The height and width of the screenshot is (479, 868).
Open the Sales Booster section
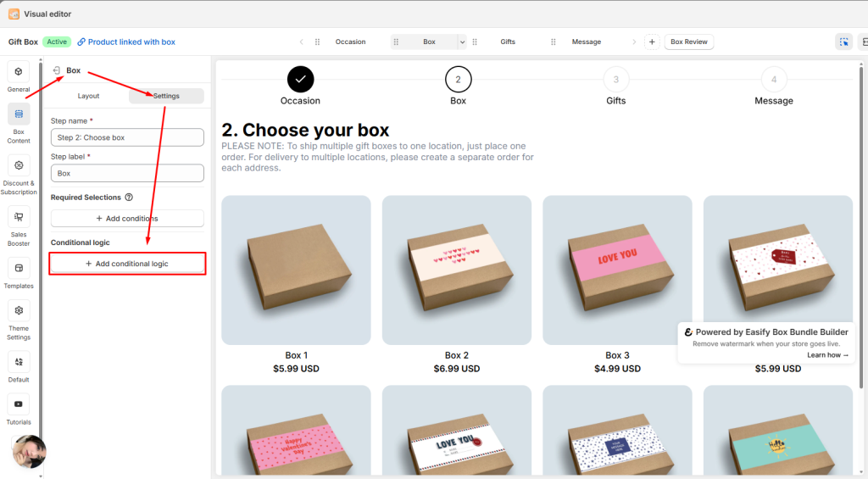click(x=19, y=217)
